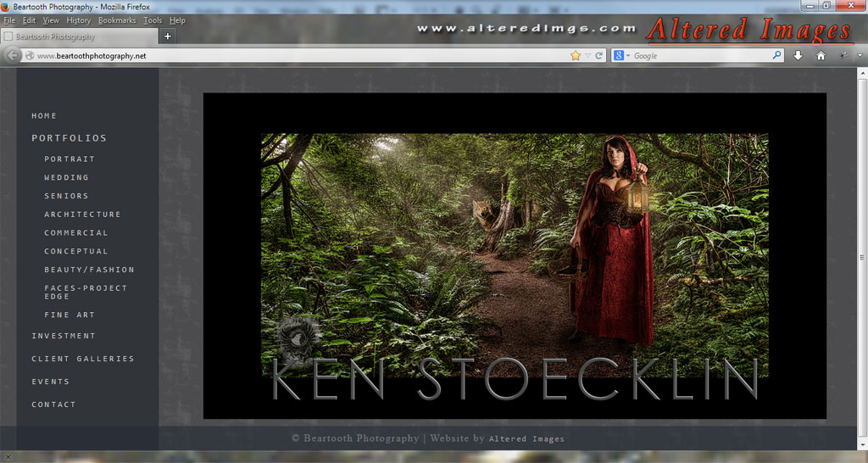Viewport: 868px width, 463px height.
Task: View the BEAUTY/FASHION portfolio
Action: pyautogui.click(x=89, y=270)
